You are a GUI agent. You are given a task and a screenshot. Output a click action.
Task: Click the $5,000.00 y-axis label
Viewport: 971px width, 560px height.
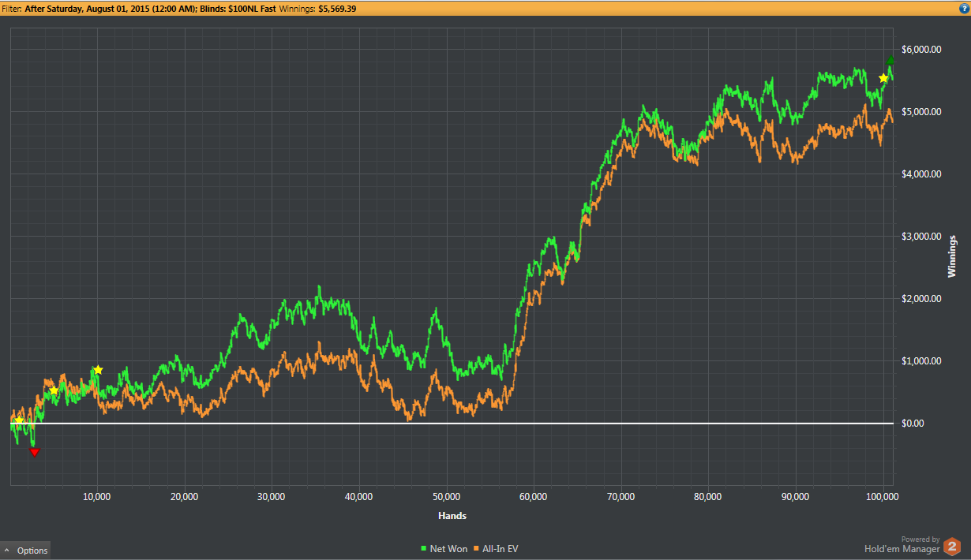pyautogui.click(x=923, y=112)
